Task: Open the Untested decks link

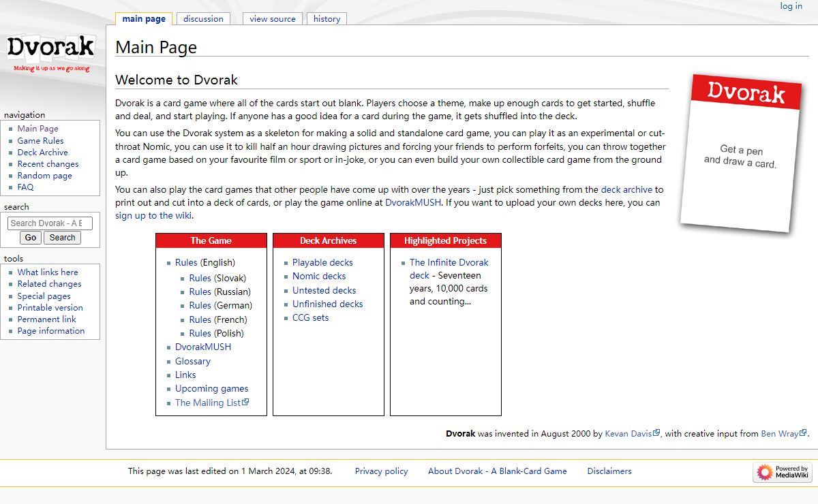Action: click(x=324, y=291)
